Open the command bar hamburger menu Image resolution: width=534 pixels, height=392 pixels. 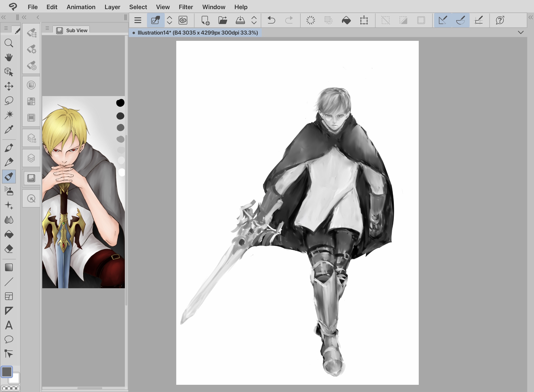[x=138, y=20]
